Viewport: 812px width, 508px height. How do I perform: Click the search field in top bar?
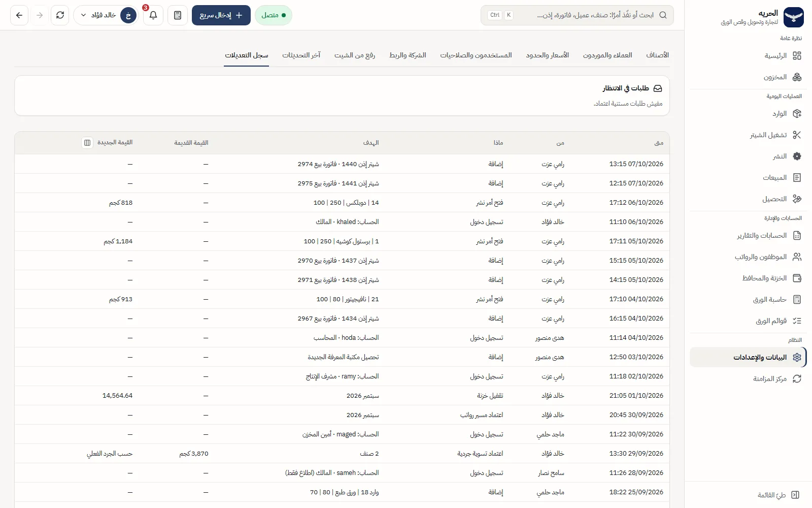coord(577,15)
